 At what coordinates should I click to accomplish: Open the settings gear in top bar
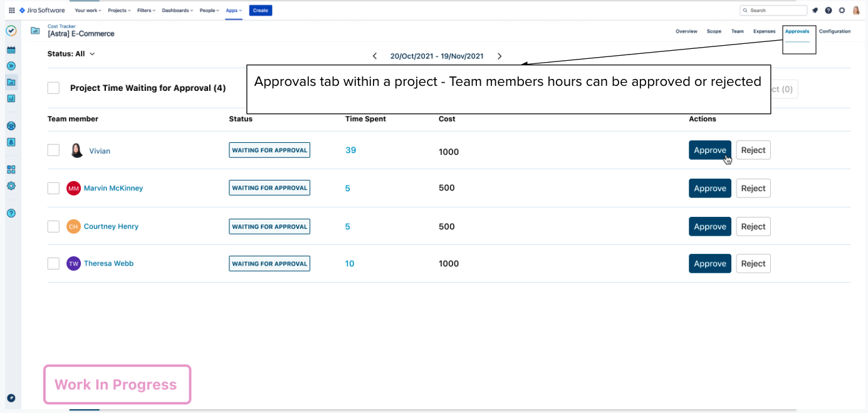[842, 11]
